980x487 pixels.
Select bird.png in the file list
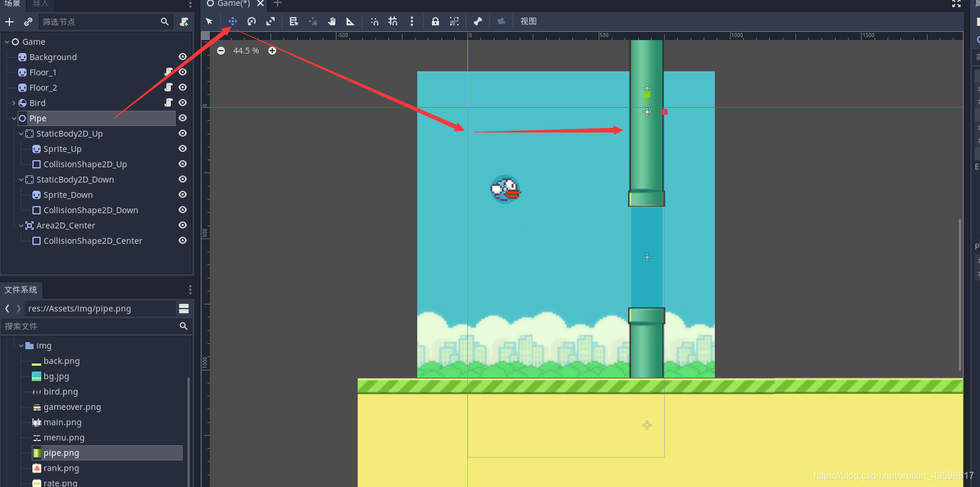61,392
